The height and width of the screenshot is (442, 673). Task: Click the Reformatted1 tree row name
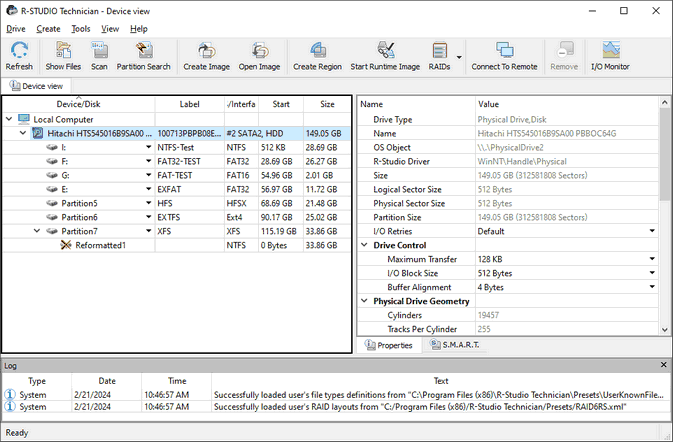[x=100, y=245]
